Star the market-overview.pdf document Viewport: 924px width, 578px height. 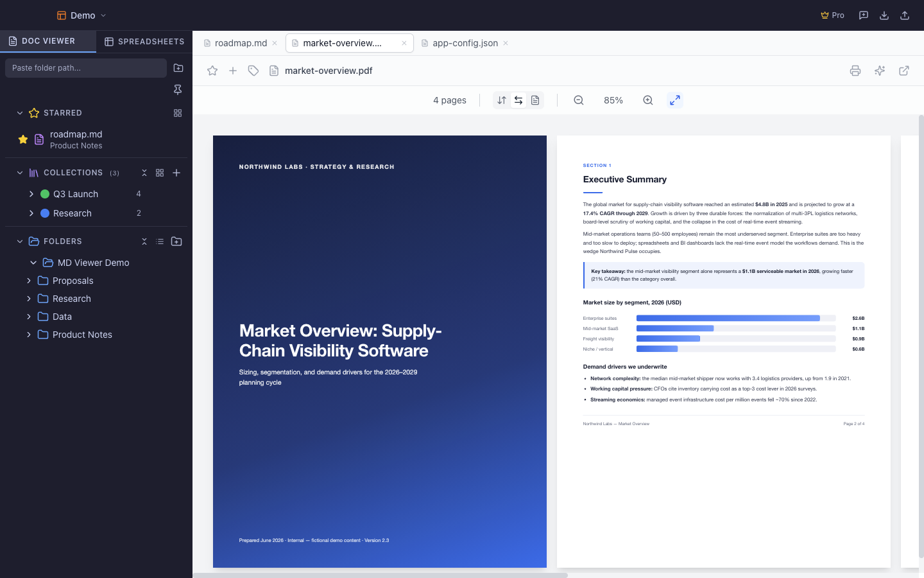click(212, 71)
